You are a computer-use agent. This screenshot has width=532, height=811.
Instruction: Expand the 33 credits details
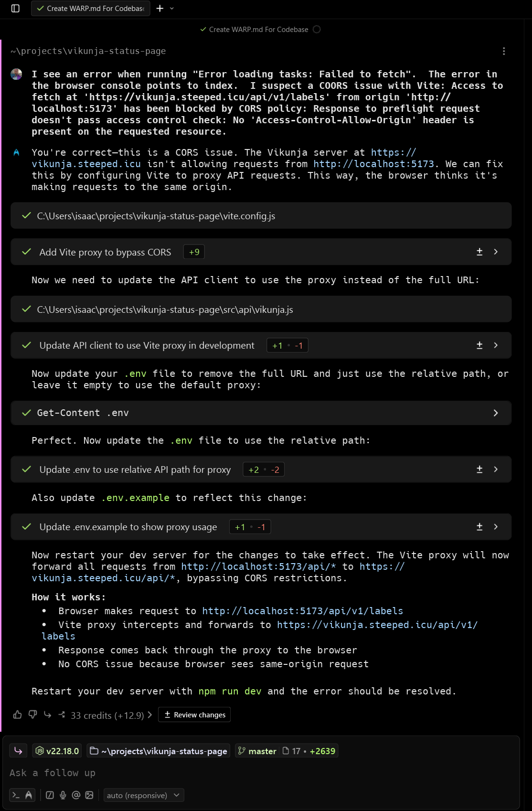pyautogui.click(x=111, y=715)
